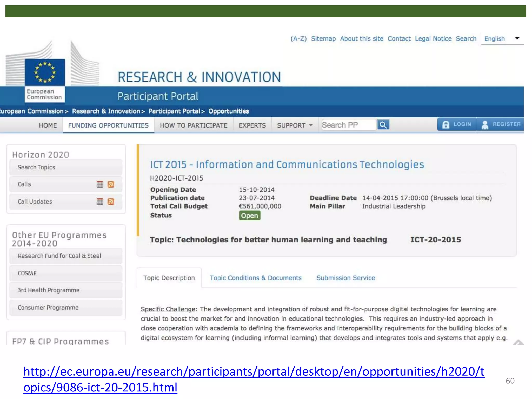This screenshot has height=399, width=532.
Task: Click the magnifier search button beside Search PP
Action: pyautogui.click(x=383, y=125)
